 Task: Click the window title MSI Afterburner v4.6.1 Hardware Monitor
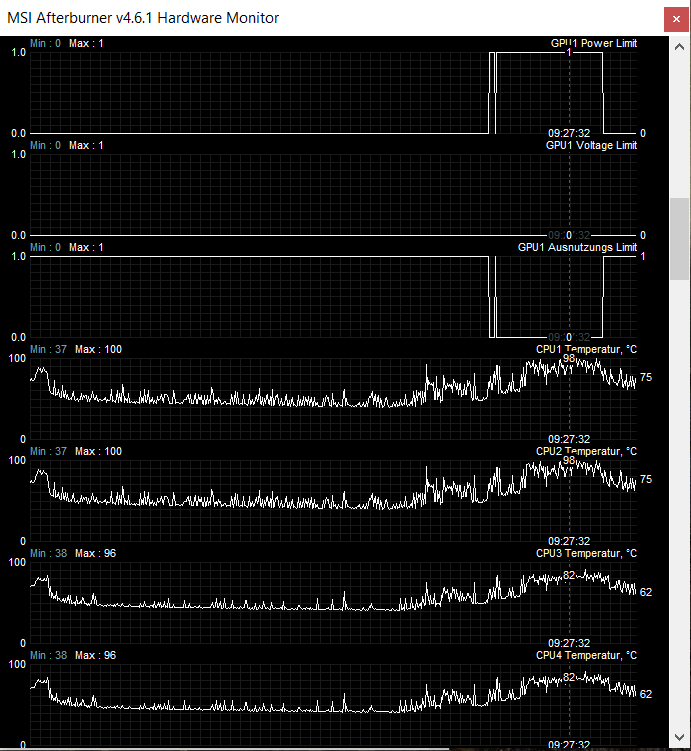click(x=143, y=18)
